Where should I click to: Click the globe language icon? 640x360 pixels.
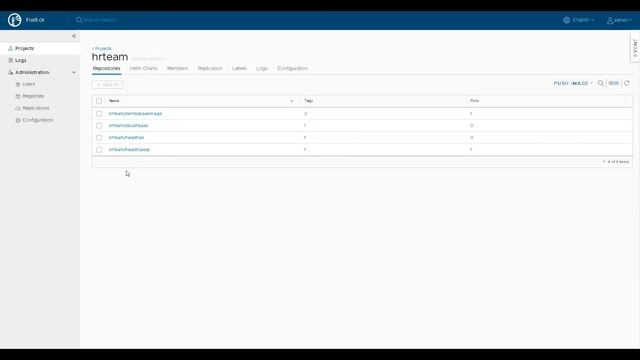coord(567,20)
